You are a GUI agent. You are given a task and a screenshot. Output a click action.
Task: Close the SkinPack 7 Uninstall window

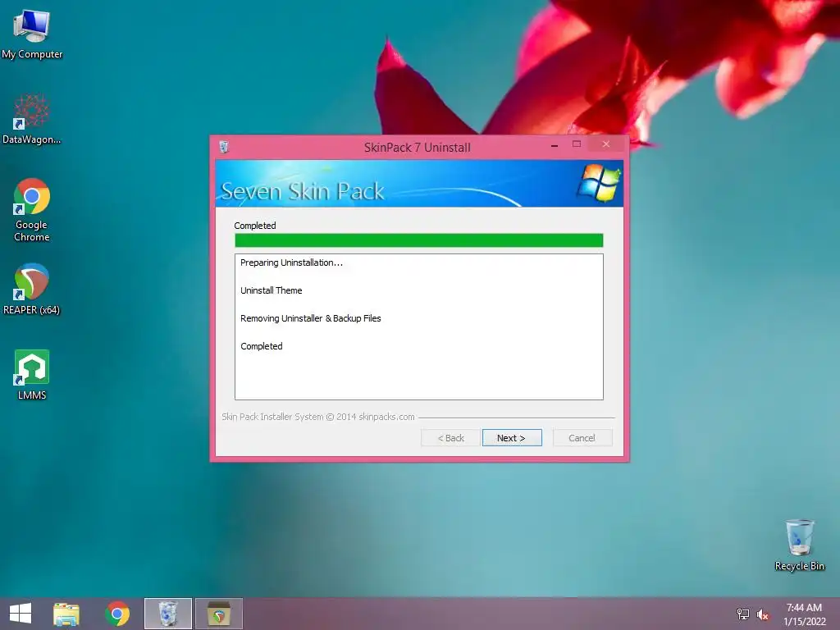click(x=606, y=144)
